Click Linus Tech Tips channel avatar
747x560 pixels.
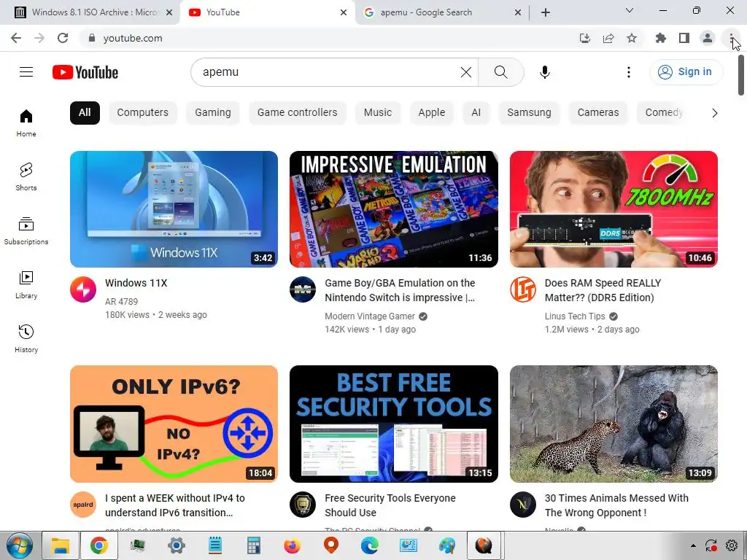pos(522,289)
